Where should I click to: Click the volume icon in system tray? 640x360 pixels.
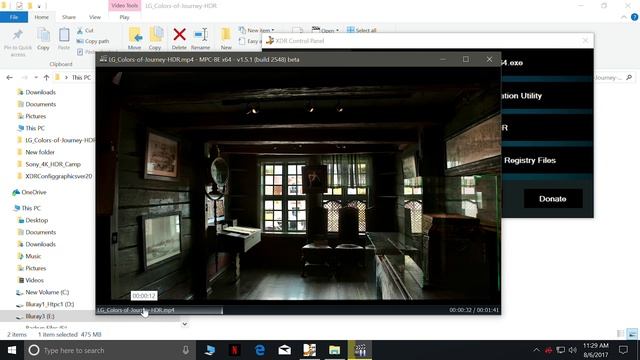(573, 350)
